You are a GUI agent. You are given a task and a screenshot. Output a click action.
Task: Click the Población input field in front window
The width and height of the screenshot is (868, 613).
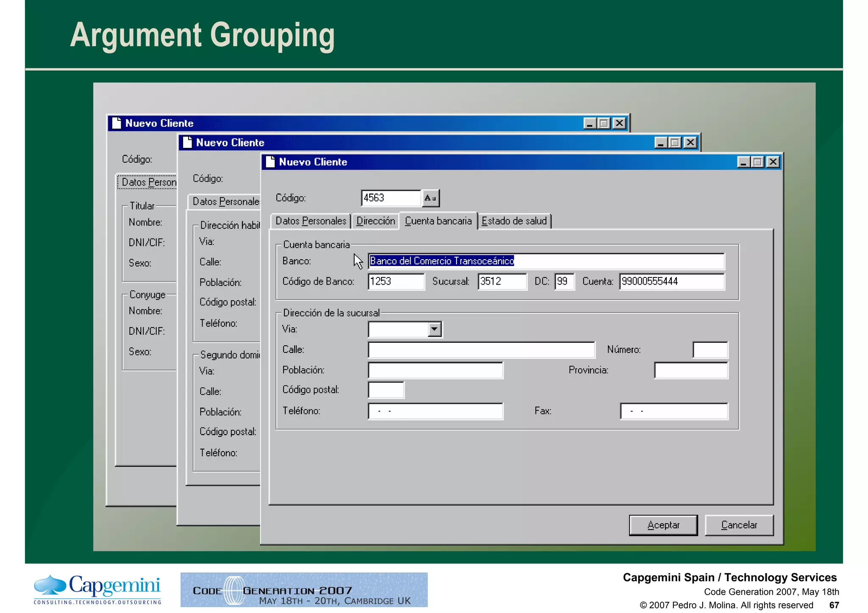point(436,370)
